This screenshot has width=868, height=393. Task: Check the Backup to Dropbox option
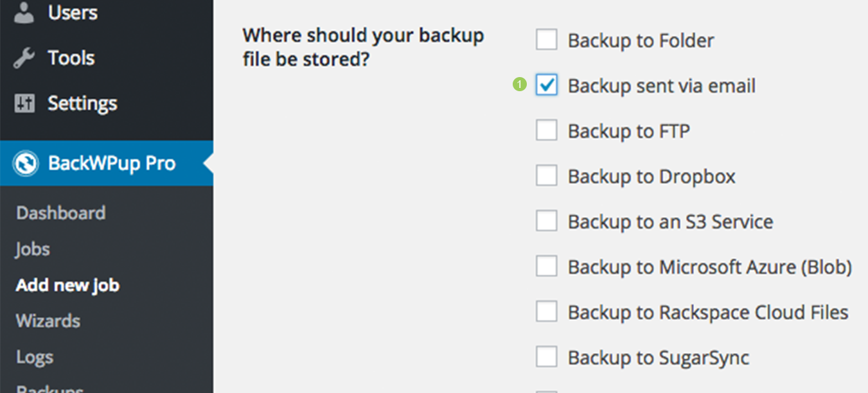(547, 175)
